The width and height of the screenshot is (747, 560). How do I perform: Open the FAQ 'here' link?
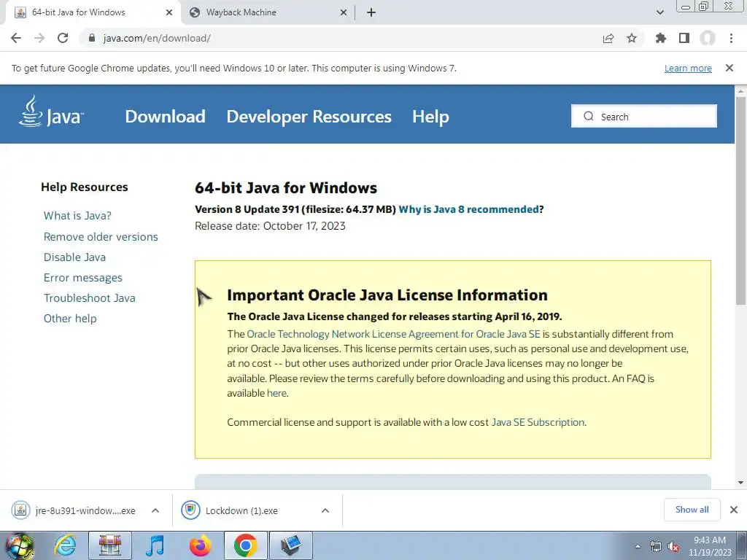[276, 393]
